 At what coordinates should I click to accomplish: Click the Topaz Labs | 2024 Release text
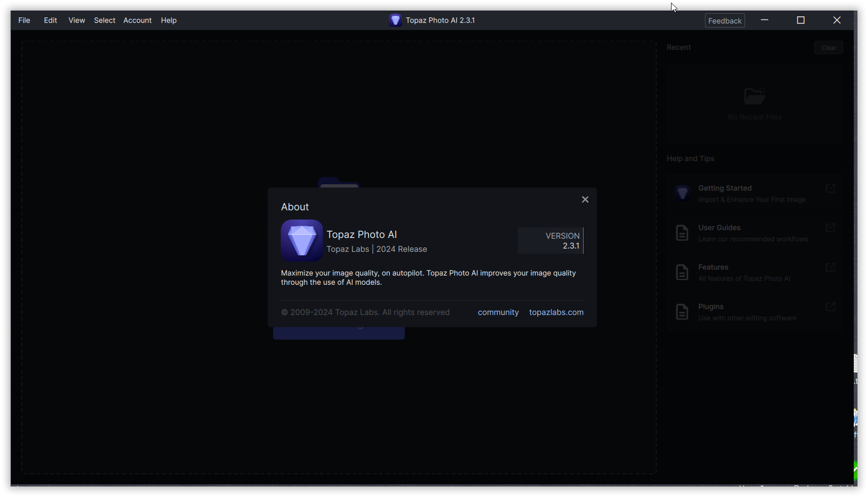click(x=377, y=249)
